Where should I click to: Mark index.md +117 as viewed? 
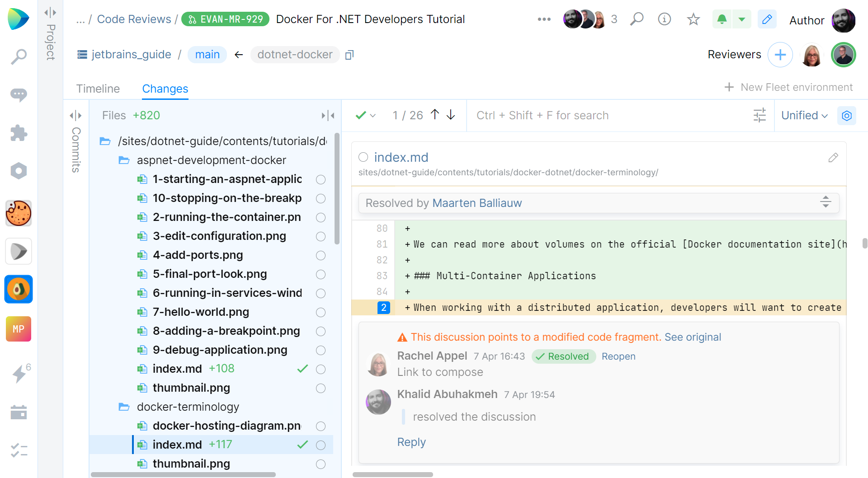point(321,445)
